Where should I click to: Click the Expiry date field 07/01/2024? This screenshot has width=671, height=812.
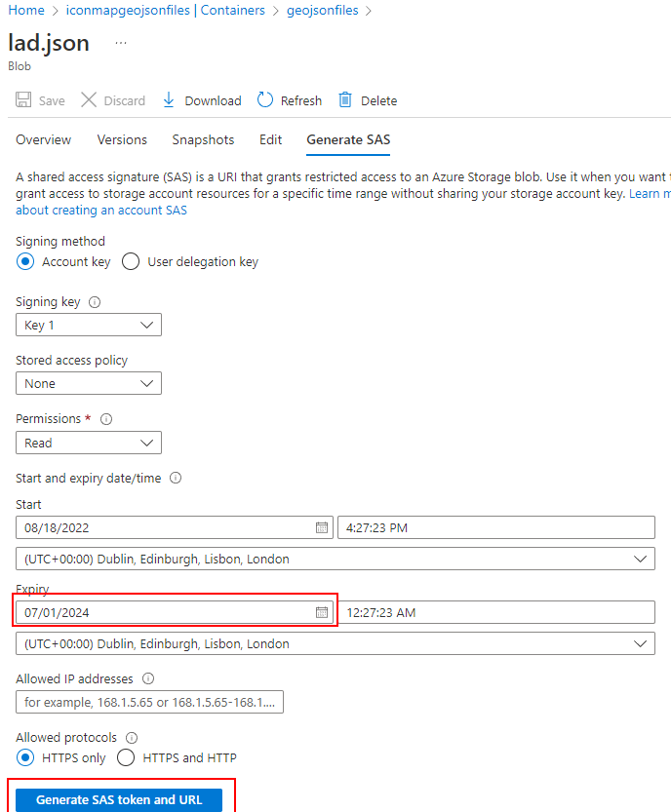pyautogui.click(x=175, y=612)
